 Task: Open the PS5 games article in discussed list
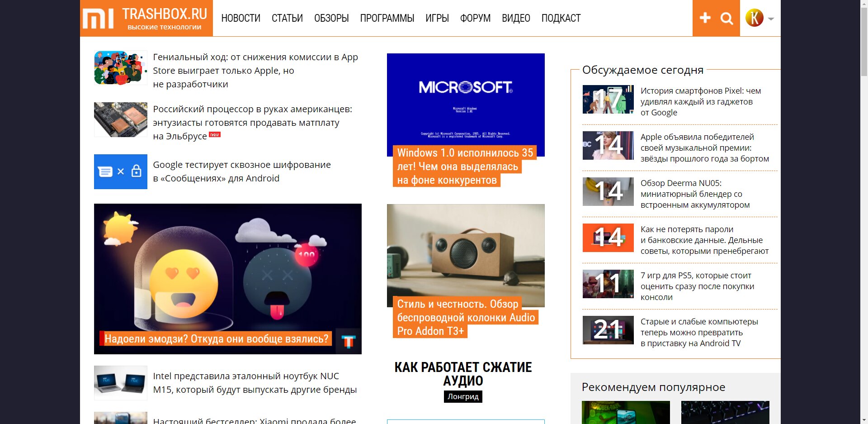[x=697, y=286]
